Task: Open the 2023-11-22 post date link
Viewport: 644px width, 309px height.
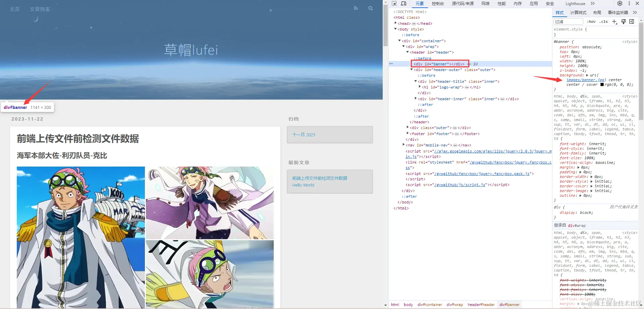Action: point(27,119)
